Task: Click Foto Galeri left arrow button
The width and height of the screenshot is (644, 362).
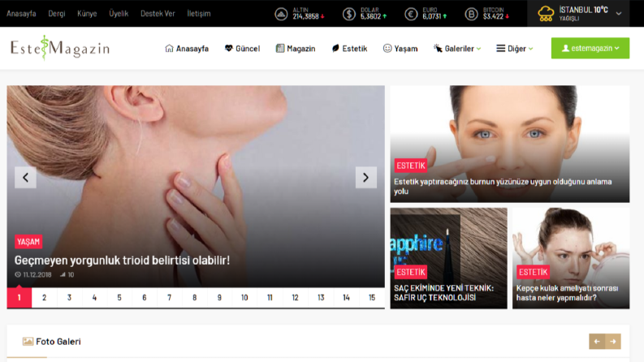Action: point(597,341)
